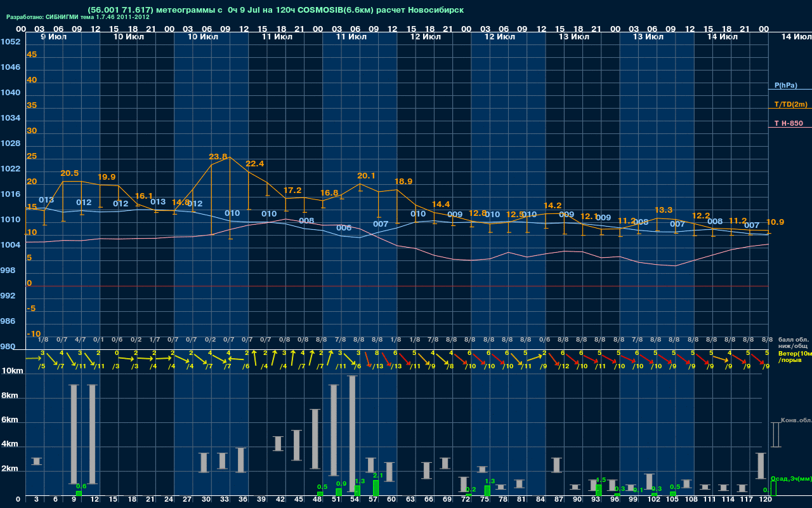This screenshot has width=812, height=508.
Task: Select the T H-850 legend entry
Action: click(x=788, y=123)
